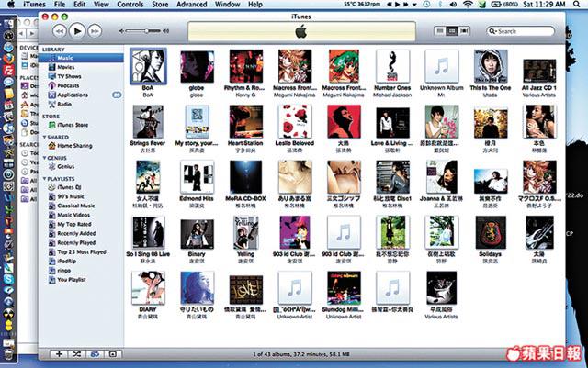Click the Previous track rewind button
The height and width of the screenshot is (368, 588).
(x=59, y=31)
